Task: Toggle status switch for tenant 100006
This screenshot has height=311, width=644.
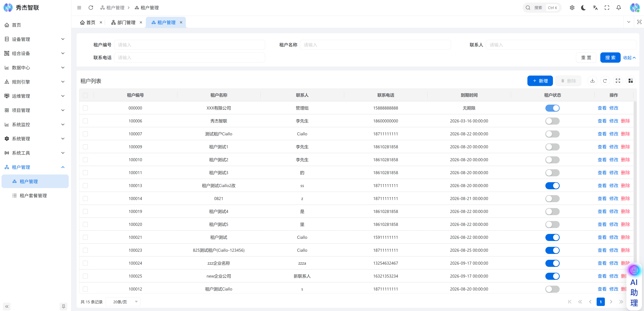Action: [552, 121]
